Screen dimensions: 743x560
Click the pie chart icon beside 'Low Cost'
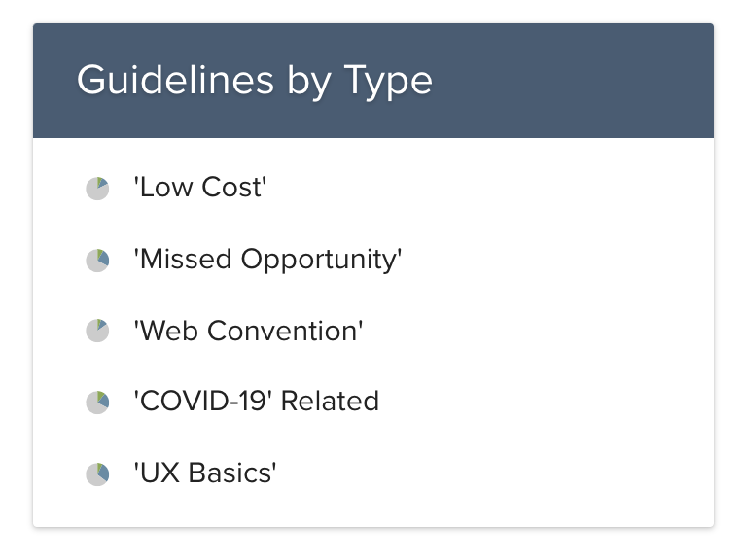(x=97, y=189)
